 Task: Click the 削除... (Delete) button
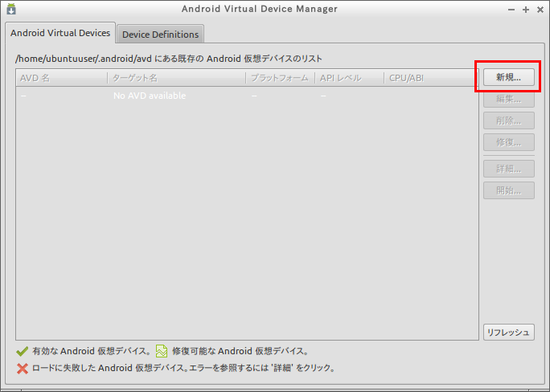[x=509, y=120]
